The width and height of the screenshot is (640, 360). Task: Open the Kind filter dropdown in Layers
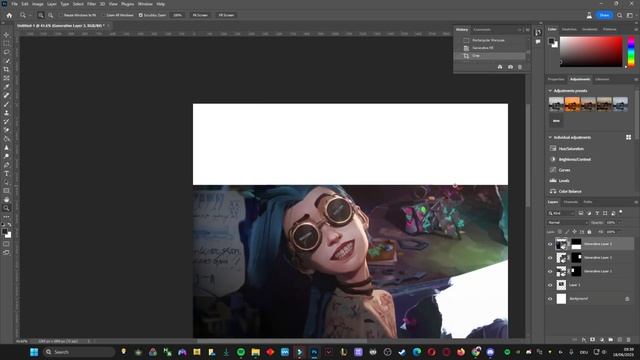click(x=561, y=213)
